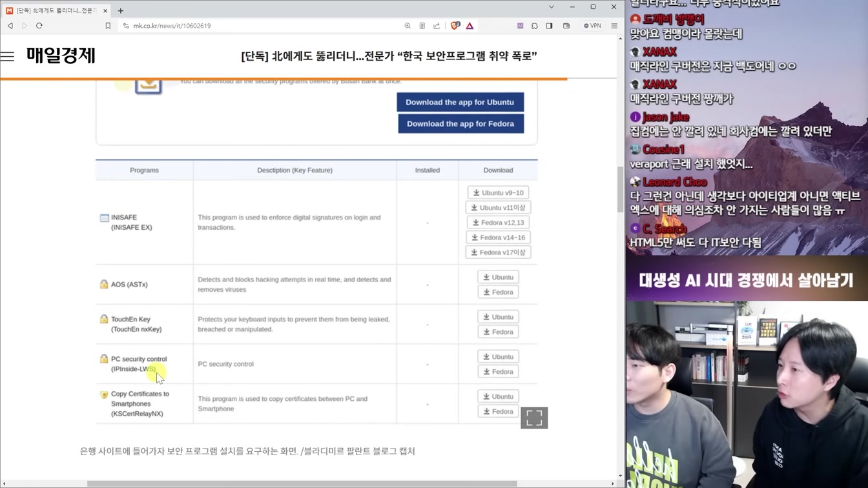This screenshot has width=868, height=488.
Task: Click the zoom magnifier icon in address bar
Action: point(408,26)
